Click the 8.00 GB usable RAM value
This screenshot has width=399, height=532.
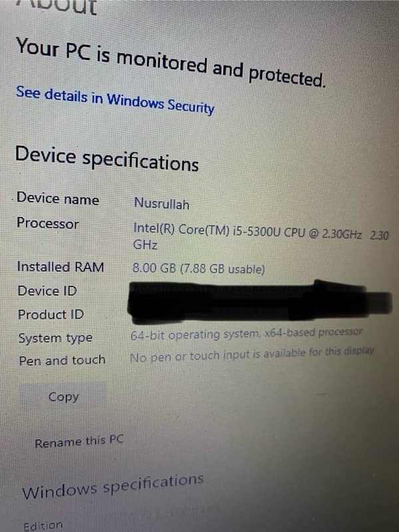point(199,269)
